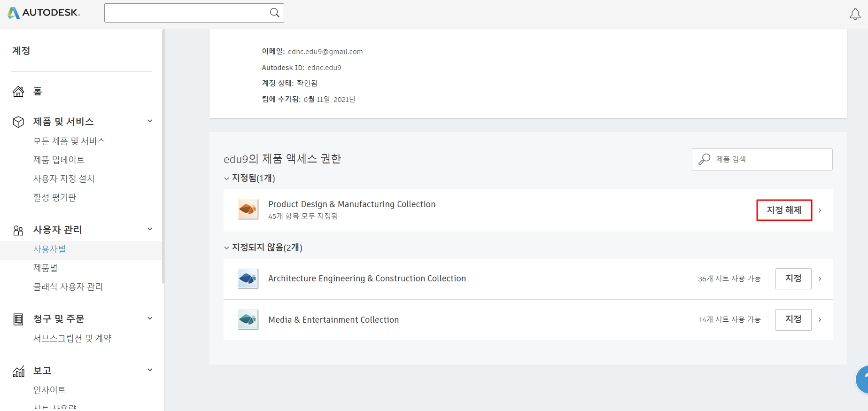Click 지정 해제 for Product Design collection

784,210
